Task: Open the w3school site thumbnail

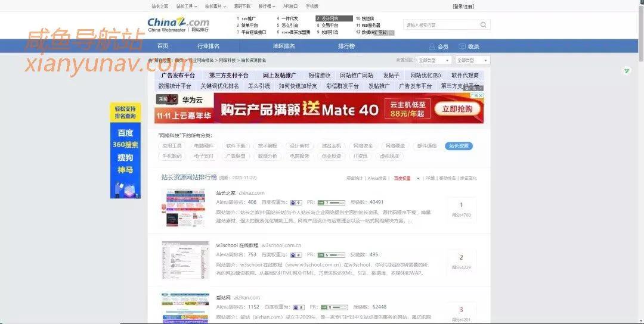Action: (185, 260)
